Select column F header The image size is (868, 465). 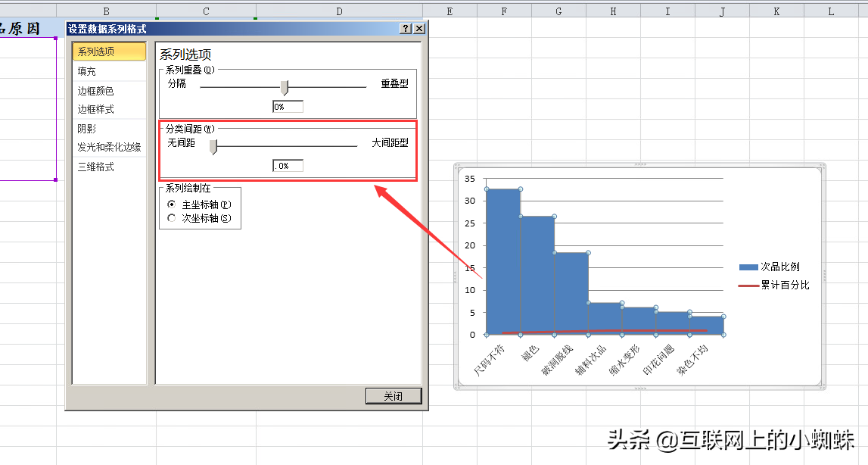504,11
